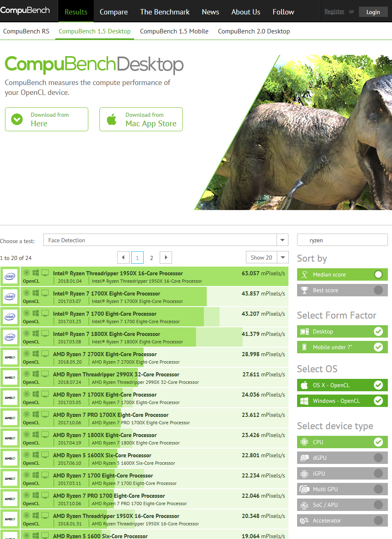Click Download from Mac App Store button
392x539 pixels.
click(141, 119)
